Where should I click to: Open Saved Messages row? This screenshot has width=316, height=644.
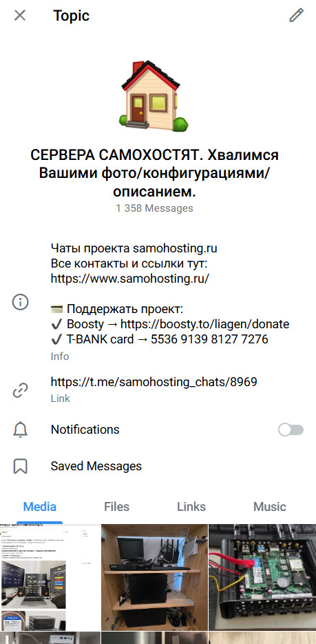coord(158,466)
